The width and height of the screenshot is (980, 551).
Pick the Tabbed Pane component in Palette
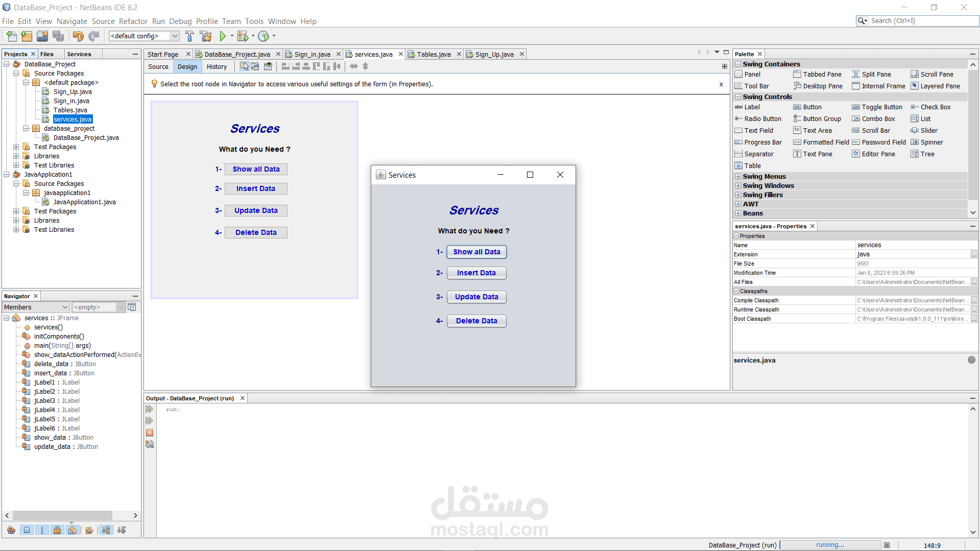point(817,75)
